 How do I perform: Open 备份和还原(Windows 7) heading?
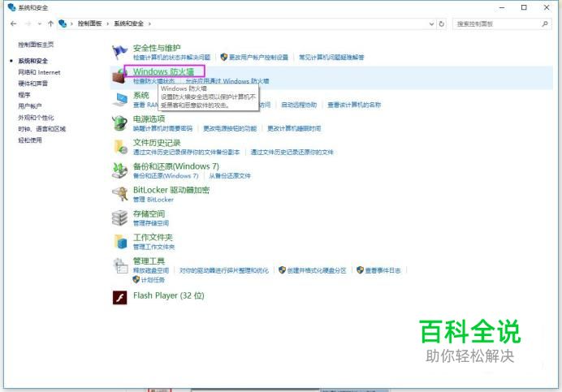(x=176, y=166)
